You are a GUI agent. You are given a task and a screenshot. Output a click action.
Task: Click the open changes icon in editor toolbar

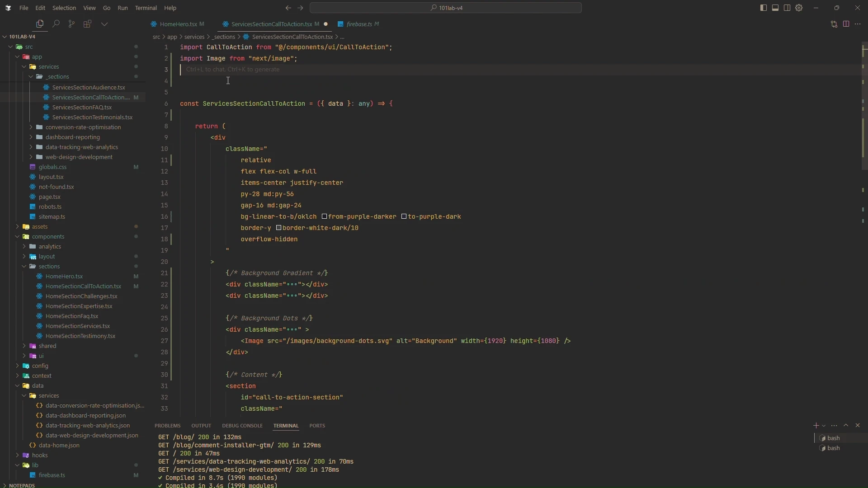click(834, 24)
